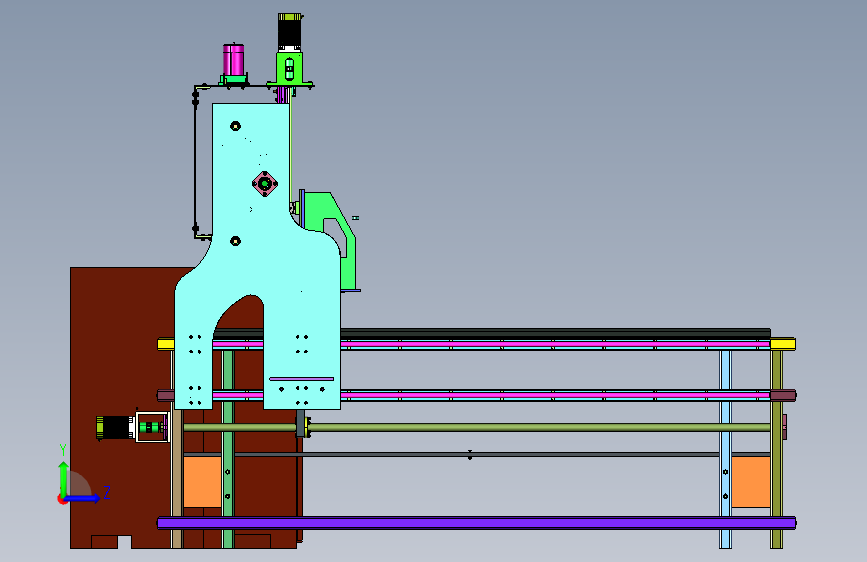Select the black stepper motor at lower left
This screenshot has height=562, width=867.
point(115,428)
